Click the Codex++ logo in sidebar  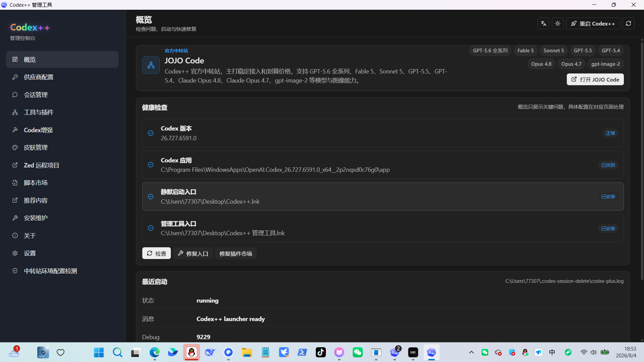(x=30, y=28)
